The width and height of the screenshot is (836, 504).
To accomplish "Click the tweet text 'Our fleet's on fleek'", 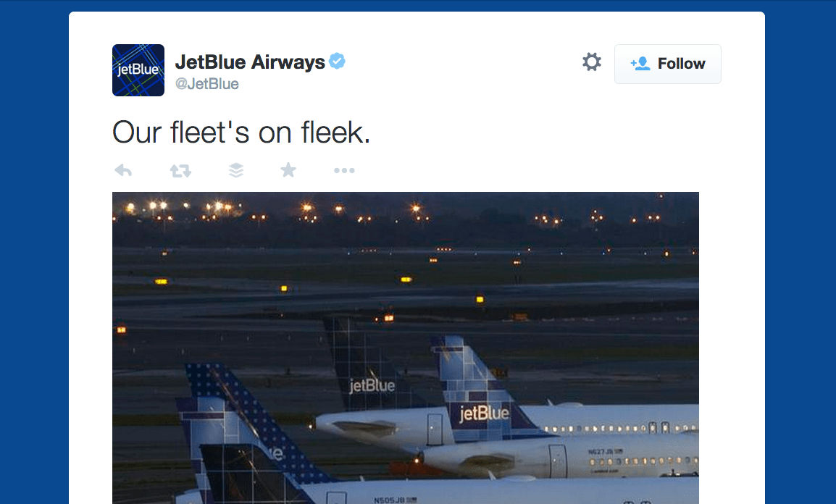I will [240, 132].
